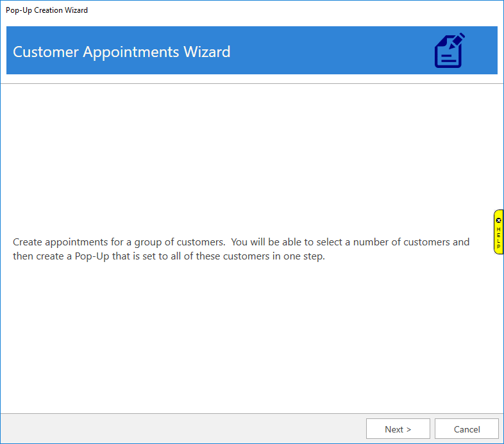
Task: Click the letter H on the Help tab
Action: 499,229
